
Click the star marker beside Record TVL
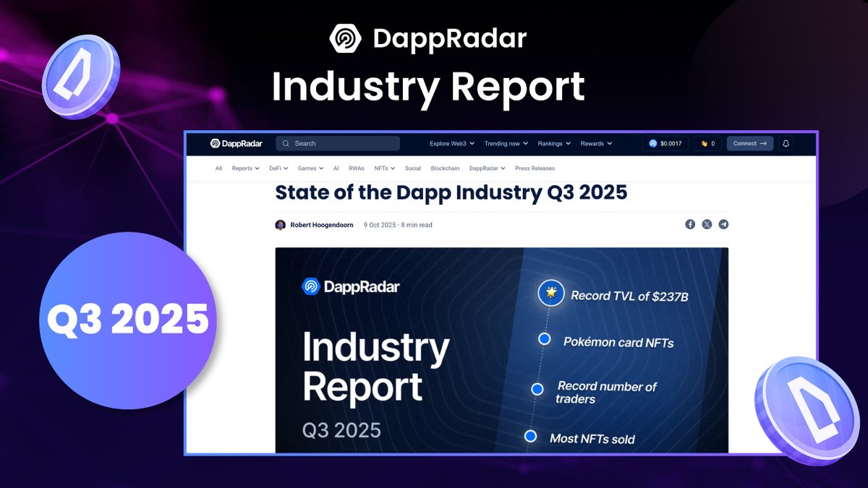point(551,294)
